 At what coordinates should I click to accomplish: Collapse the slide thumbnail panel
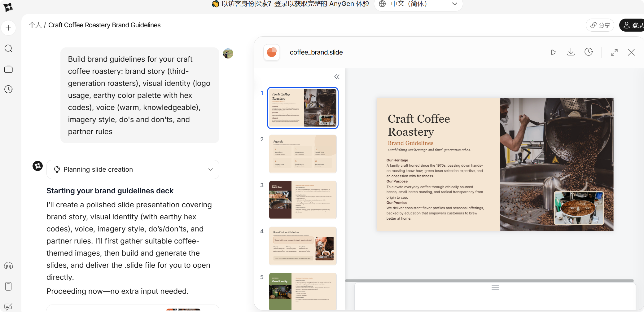337,77
